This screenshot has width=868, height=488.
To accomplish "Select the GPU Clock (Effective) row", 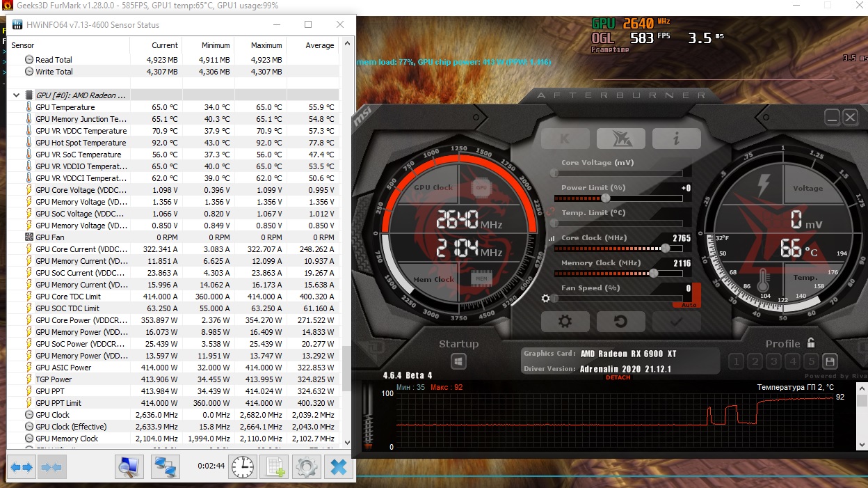I will coord(174,427).
